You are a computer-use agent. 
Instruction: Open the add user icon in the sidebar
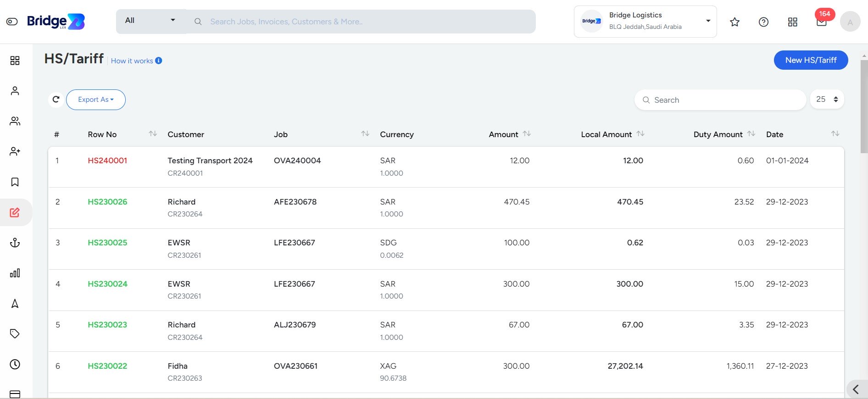15,151
